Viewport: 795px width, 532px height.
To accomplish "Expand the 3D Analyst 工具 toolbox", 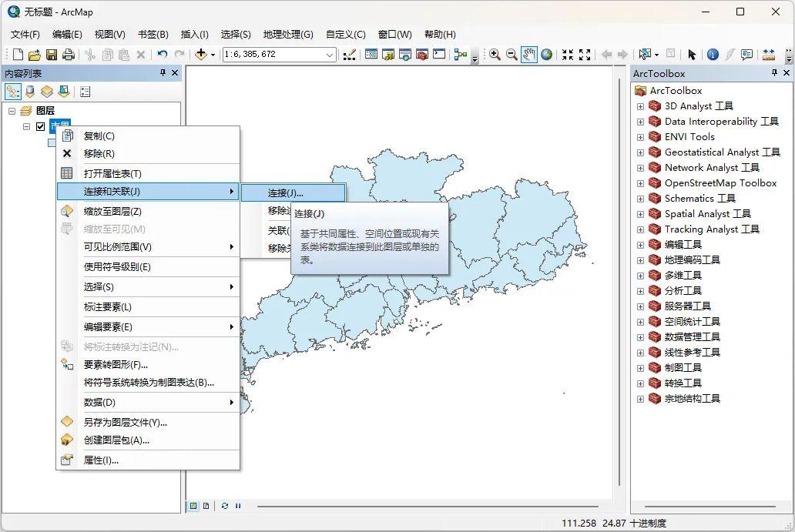I will tap(640, 106).
